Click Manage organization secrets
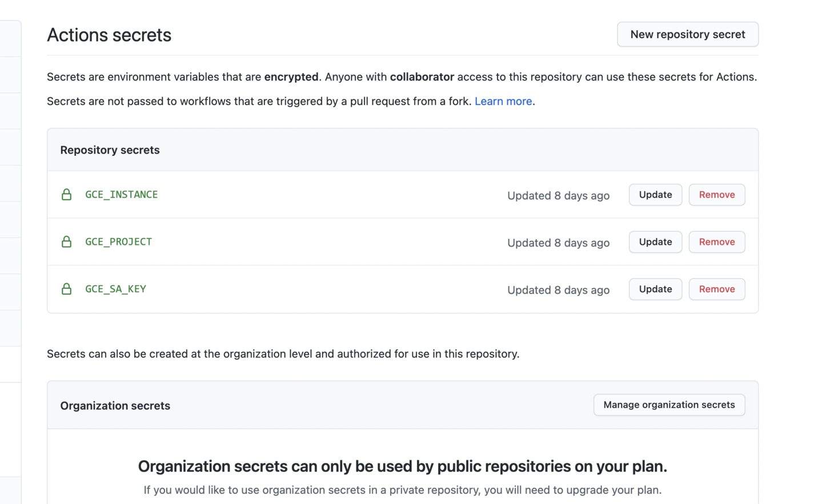The height and width of the screenshot is (504, 814). pyautogui.click(x=669, y=405)
